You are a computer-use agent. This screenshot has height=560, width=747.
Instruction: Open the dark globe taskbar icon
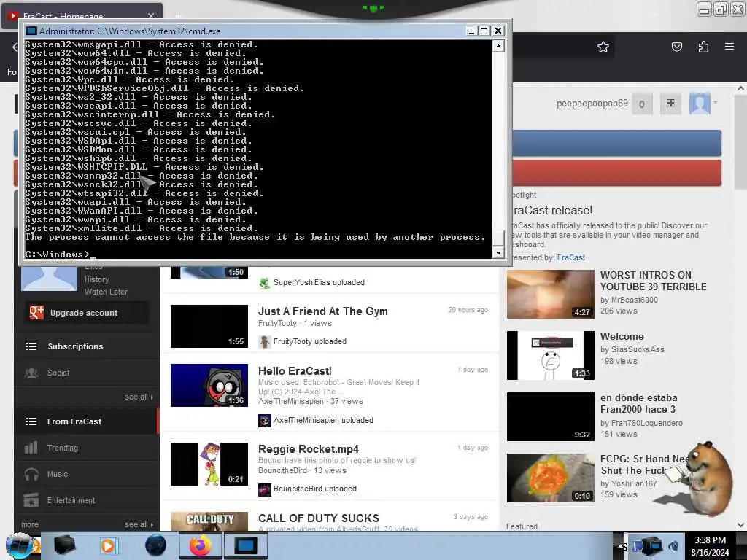point(155,545)
